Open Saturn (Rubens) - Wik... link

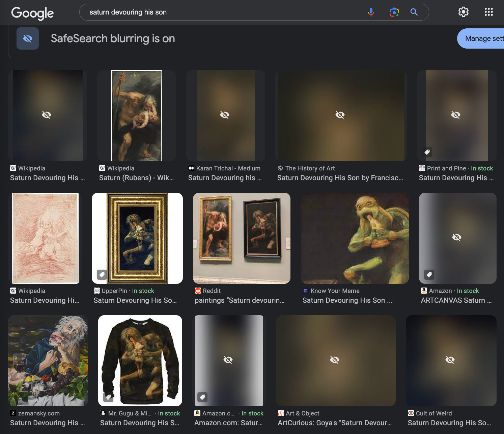pyautogui.click(x=137, y=178)
